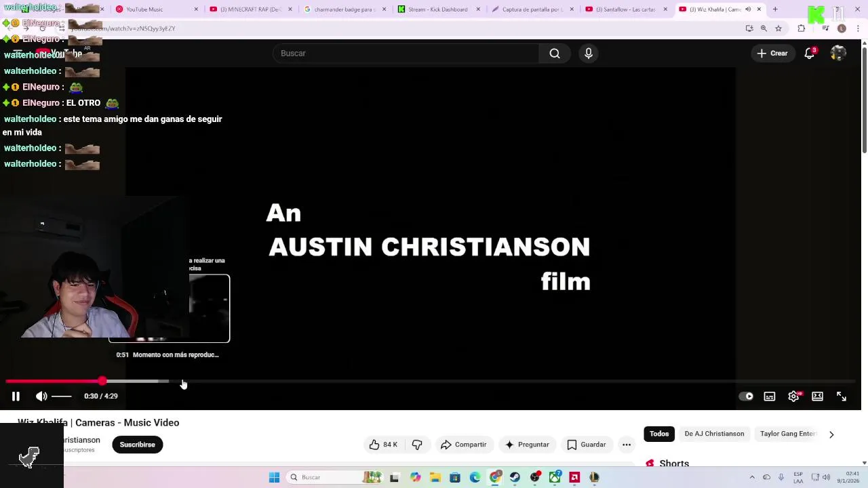Switch to the MINECRAFT RAP browser tab
This screenshot has height=488, width=868.
point(250,9)
